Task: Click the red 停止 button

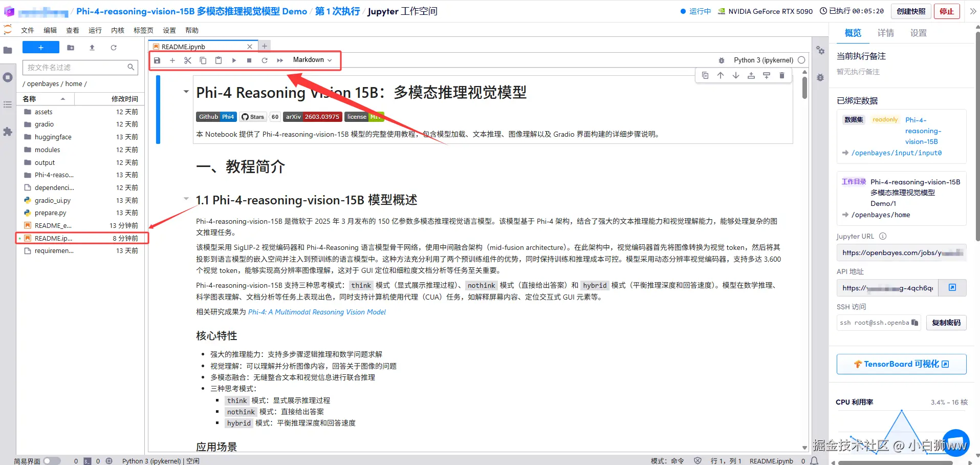Action: 947,11
